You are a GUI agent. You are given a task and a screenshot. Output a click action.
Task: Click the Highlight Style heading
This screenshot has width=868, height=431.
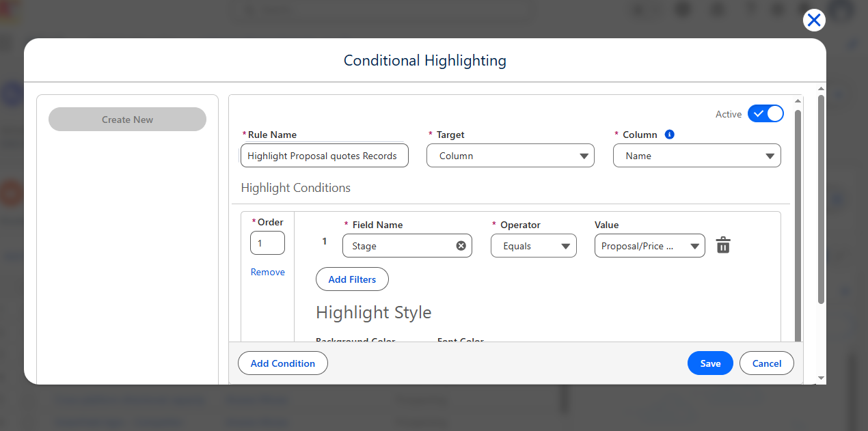(374, 312)
